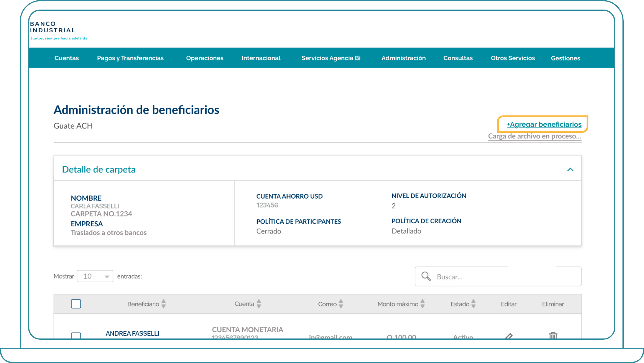Select the ANDREA FASSELLI beneficiary name

132,333
